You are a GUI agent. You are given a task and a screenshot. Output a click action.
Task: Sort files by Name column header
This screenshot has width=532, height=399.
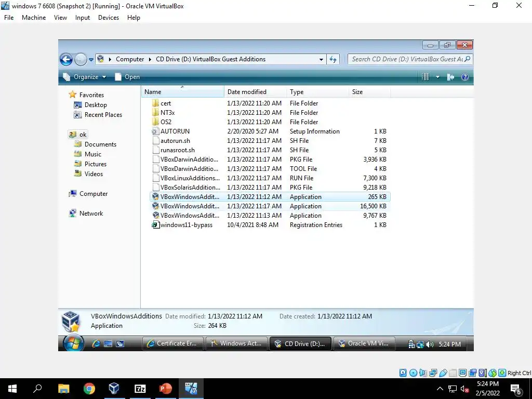(x=182, y=92)
